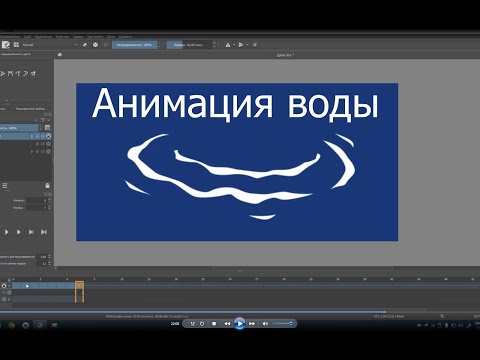This screenshot has height=360, width=480.
Task: Adjust the brush opacity slider
Action: [x=134, y=45]
